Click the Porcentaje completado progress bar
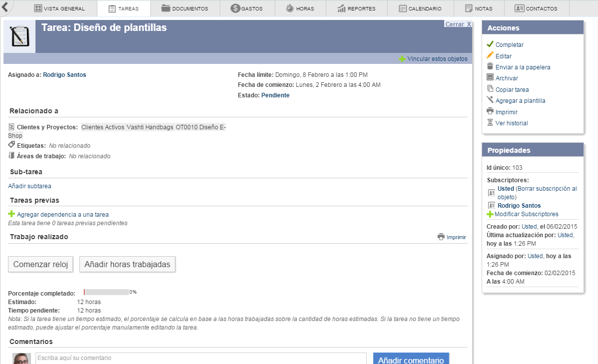The width and height of the screenshot is (598, 364). (106, 292)
